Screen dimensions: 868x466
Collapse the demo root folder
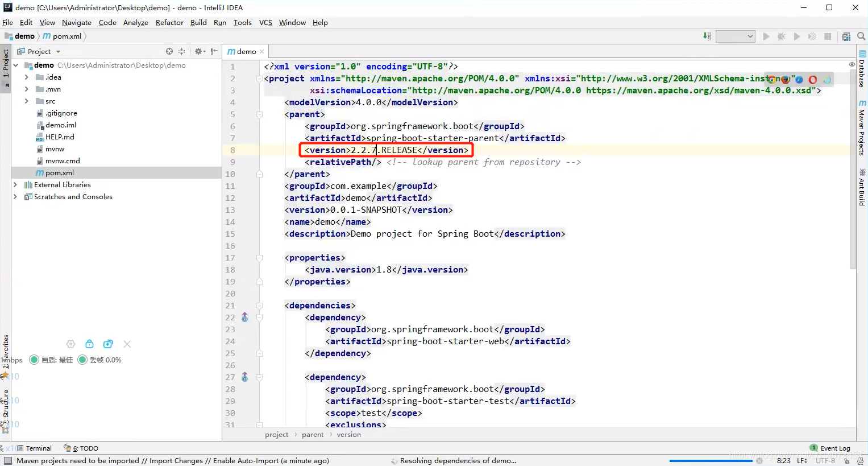(x=16, y=65)
